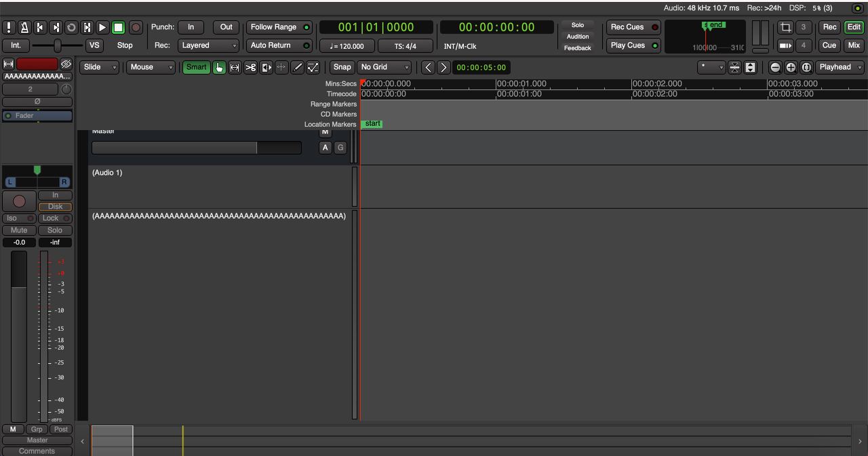Select the Cut scissors tool
Viewport: 868px width, 456px height.
tap(250, 68)
